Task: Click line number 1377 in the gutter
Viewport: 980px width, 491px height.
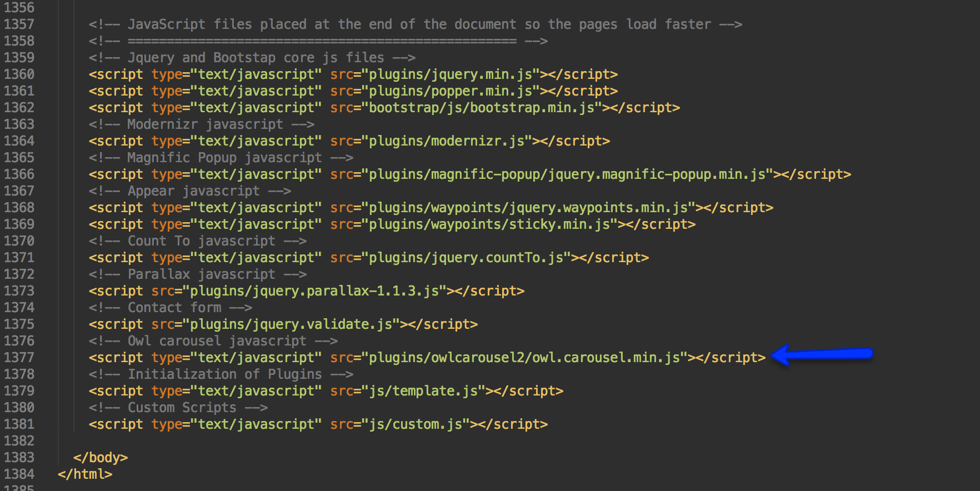Action: [x=19, y=358]
